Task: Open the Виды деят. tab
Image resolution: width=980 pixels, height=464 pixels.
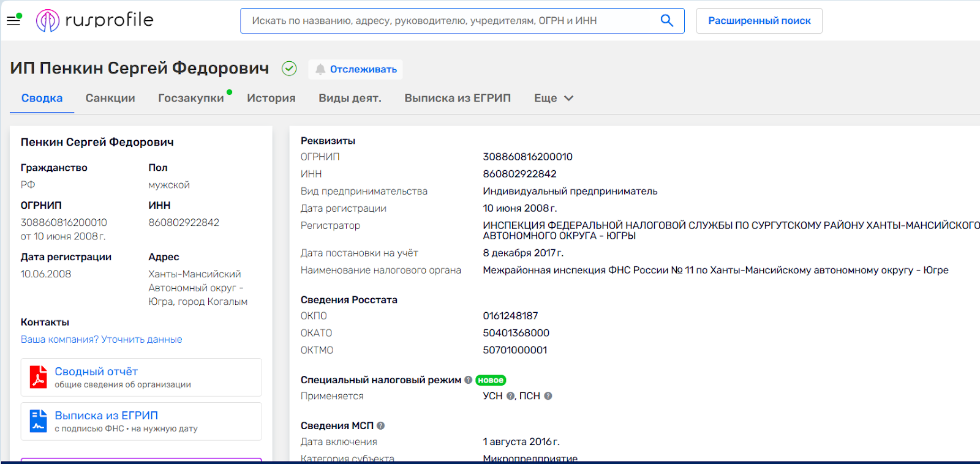Action: (350, 98)
